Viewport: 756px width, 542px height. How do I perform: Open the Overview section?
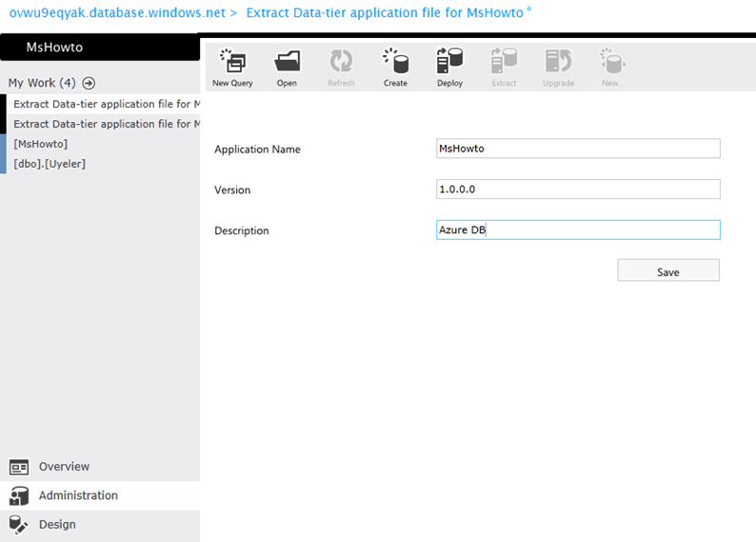64,467
